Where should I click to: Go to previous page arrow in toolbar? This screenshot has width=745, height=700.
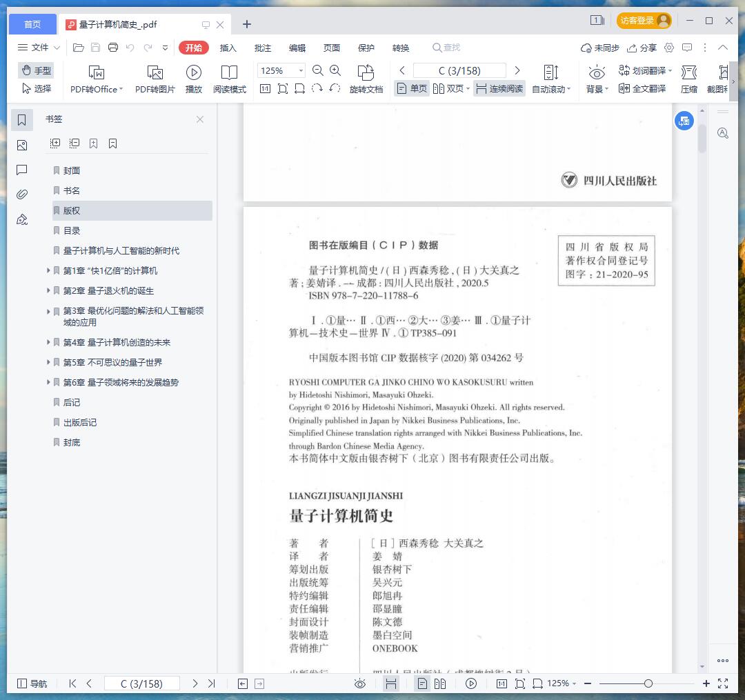pos(402,70)
